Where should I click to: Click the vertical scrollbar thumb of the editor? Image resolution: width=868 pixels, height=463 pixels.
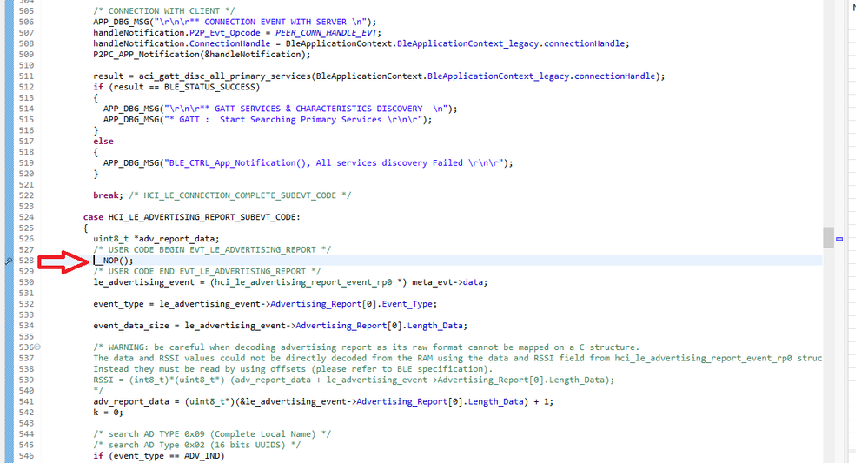coord(828,238)
